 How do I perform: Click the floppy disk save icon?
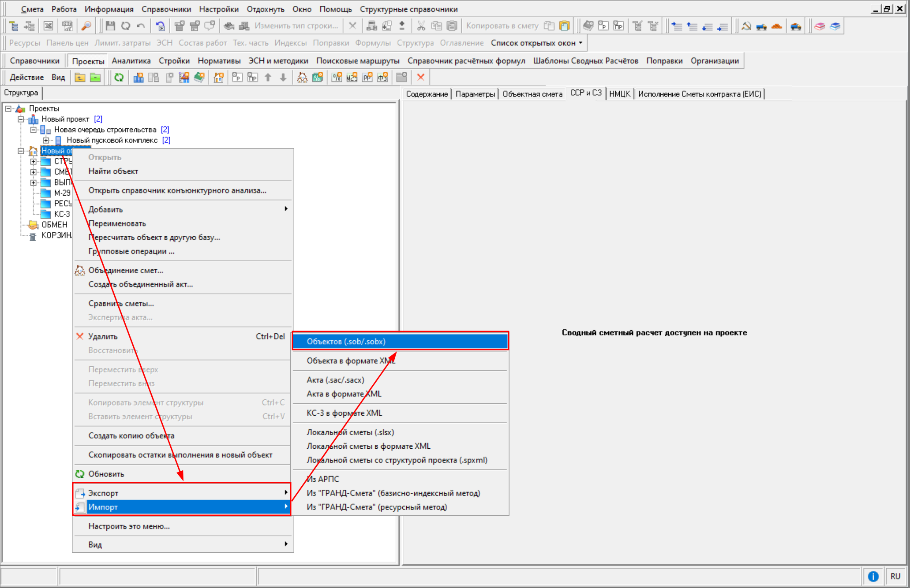coord(110,26)
